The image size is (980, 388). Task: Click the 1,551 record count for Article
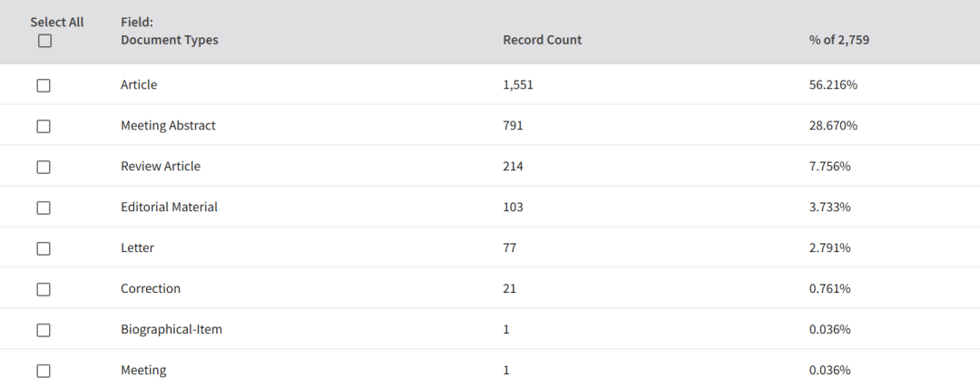tap(518, 85)
